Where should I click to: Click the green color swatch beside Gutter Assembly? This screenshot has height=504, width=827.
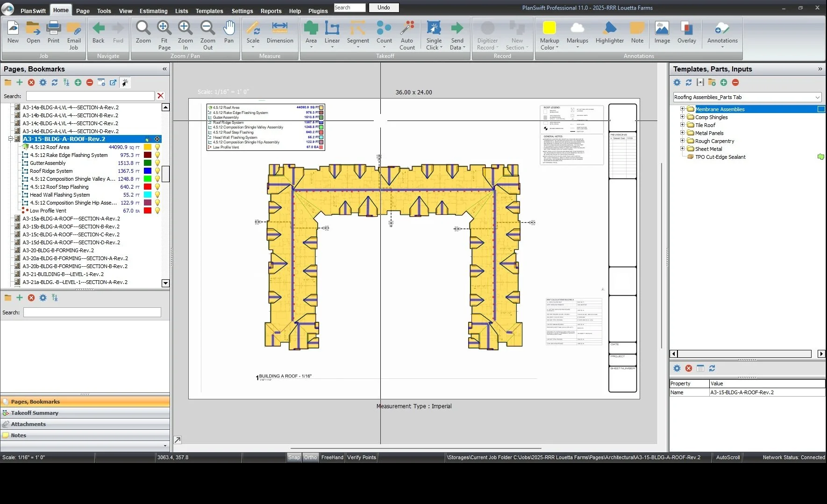(x=147, y=163)
